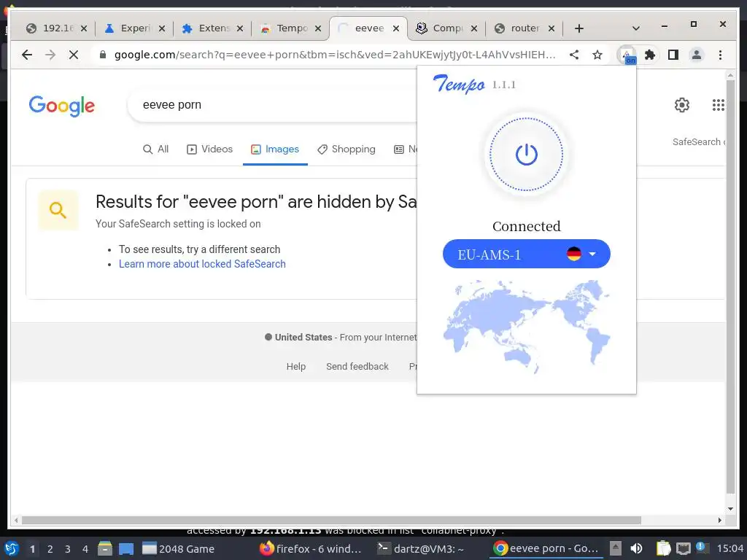Open the system start menu icon
The height and width of the screenshot is (560, 747).
click(12, 548)
